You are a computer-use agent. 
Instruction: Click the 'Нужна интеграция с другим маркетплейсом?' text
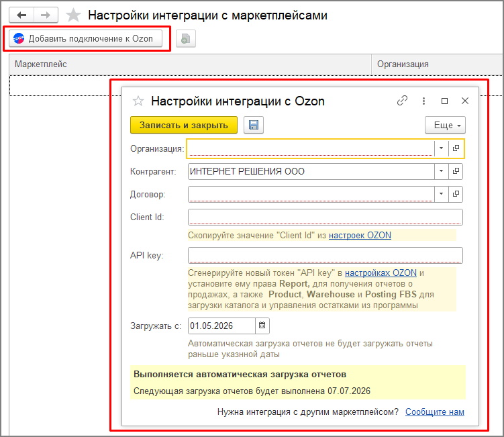(308, 411)
